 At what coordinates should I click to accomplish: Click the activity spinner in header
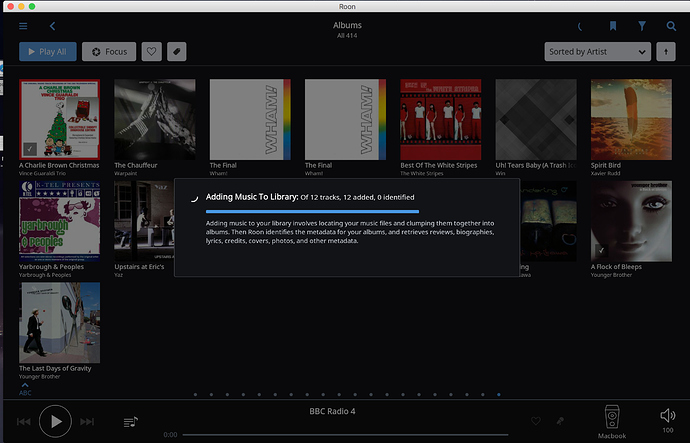click(x=580, y=27)
